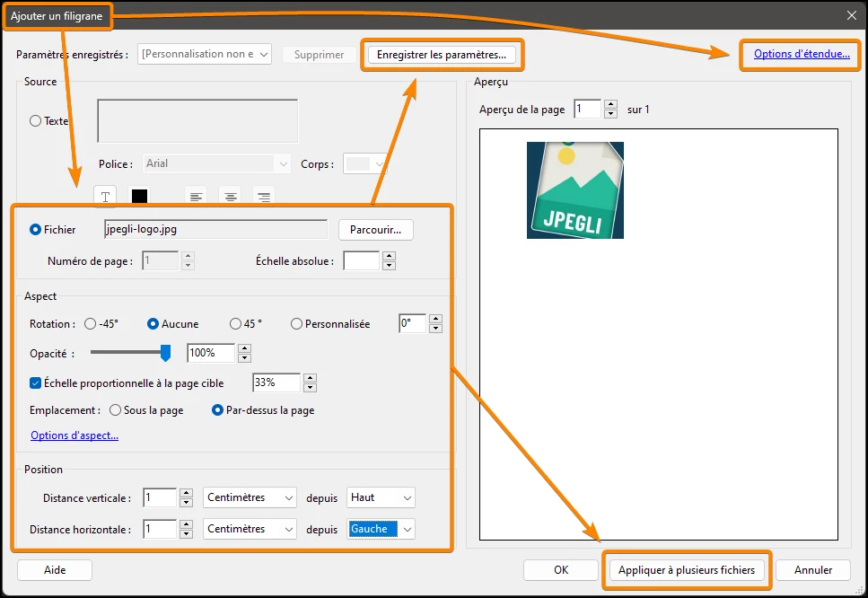Open the black text color swatch
The image size is (868, 598).
coord(139,196)
